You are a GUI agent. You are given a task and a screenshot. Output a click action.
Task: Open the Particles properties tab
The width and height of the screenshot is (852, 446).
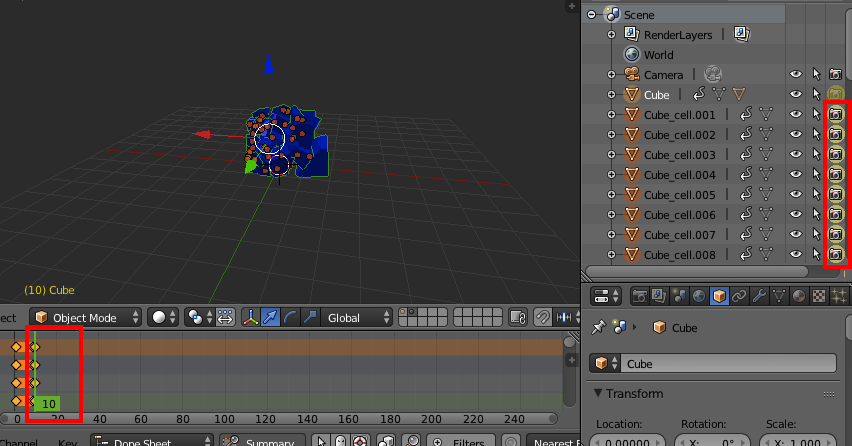coord(839,296)
